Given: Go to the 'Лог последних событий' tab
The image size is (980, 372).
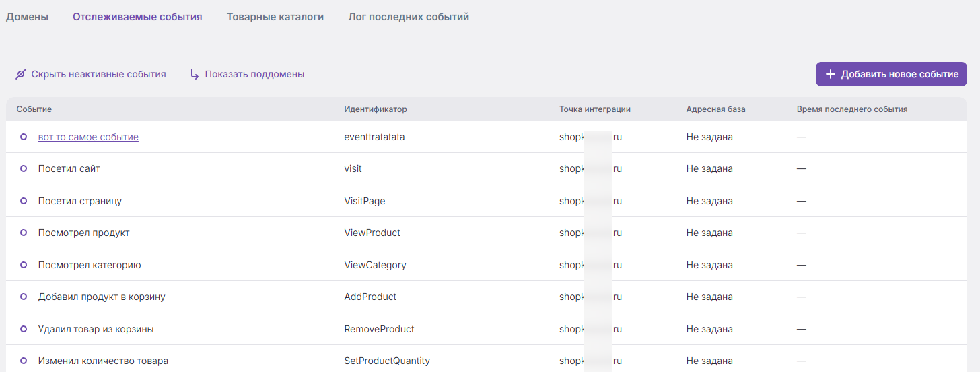Looking at the screenshot, I should tap(409, 17).
